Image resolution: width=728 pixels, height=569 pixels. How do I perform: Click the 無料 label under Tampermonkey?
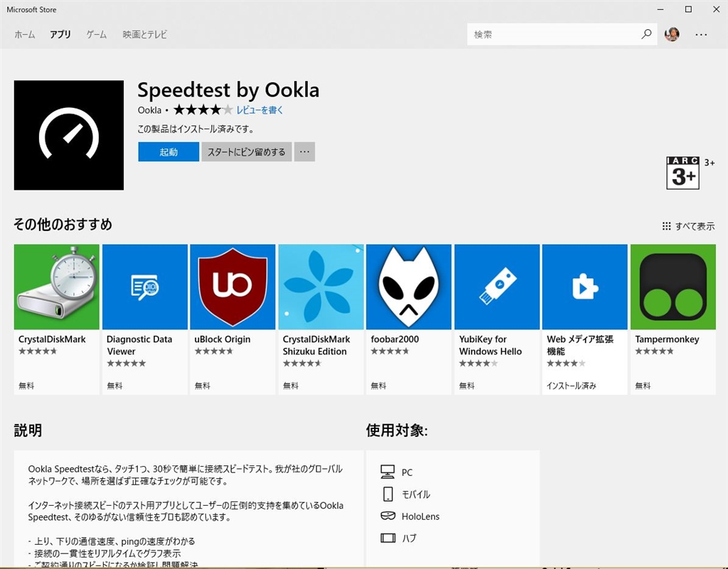coord(643,385)
